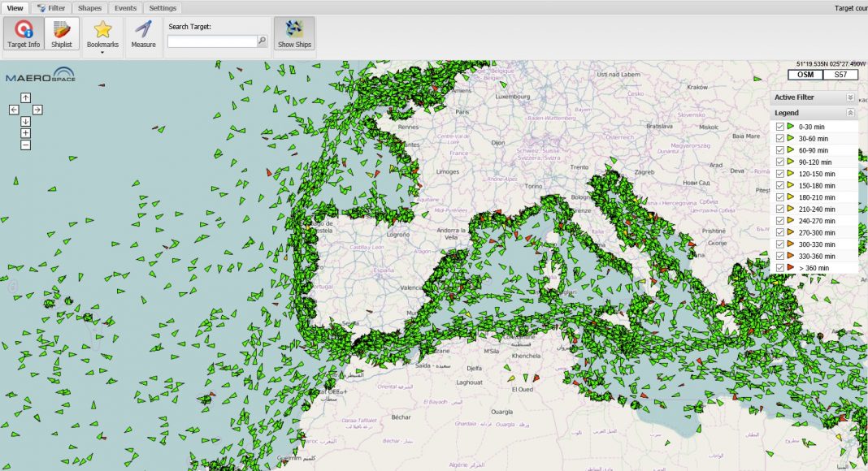Zoom in with the plus button

pos(25,133)
